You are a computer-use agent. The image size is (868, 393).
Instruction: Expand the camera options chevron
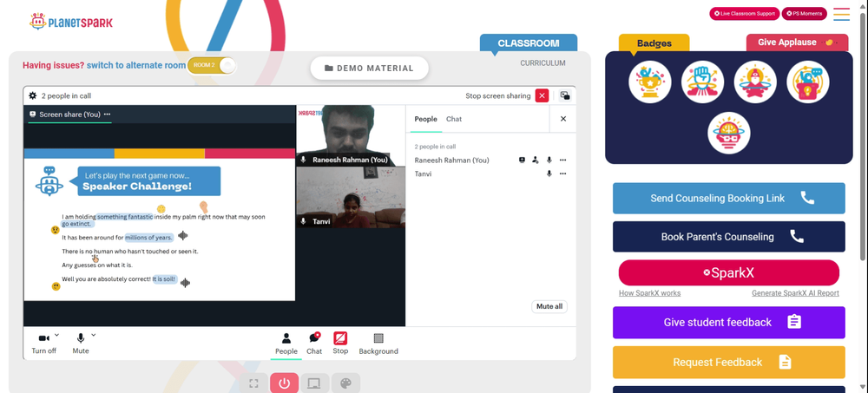tap(57, 335)
